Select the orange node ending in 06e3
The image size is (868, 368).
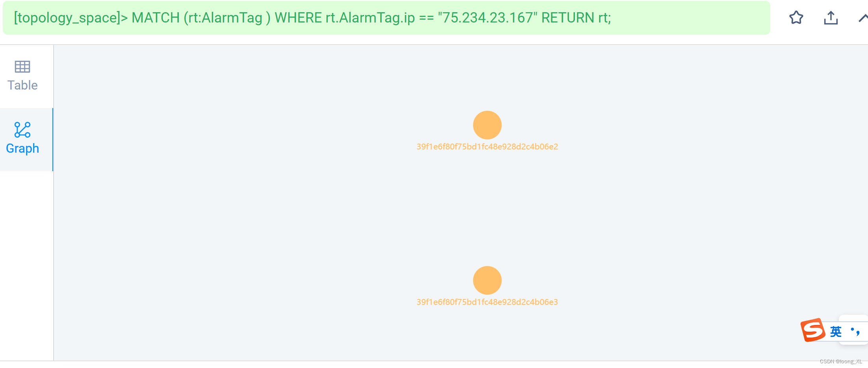[487, 280]
